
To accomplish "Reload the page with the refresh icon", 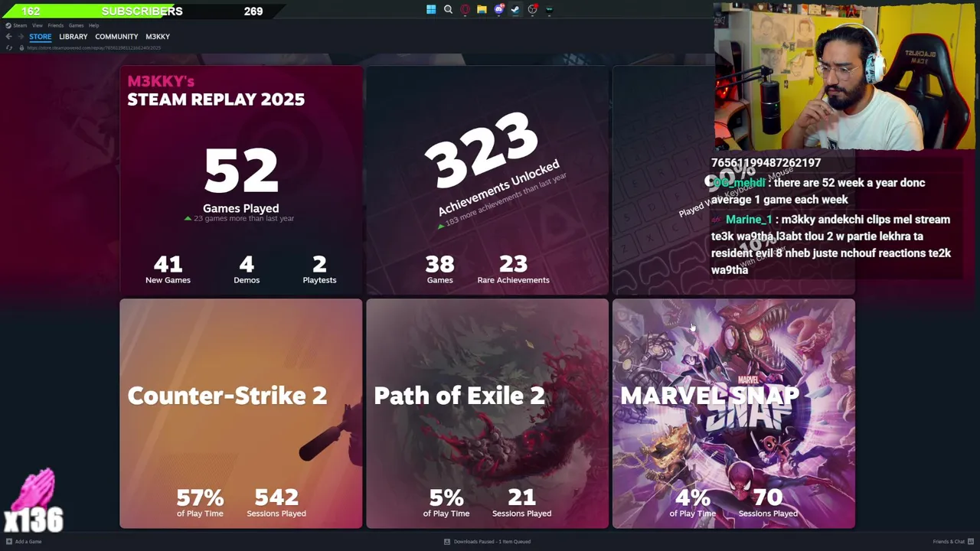I will pos(9,47).
